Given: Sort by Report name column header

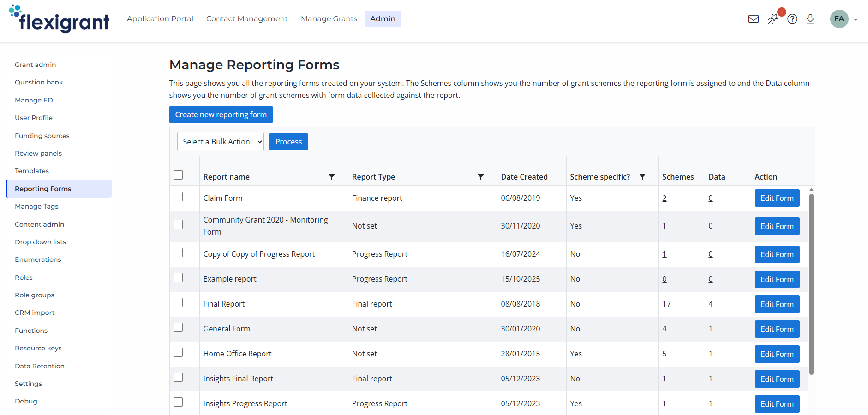Looking at the screenshot, I should [226, 177].
